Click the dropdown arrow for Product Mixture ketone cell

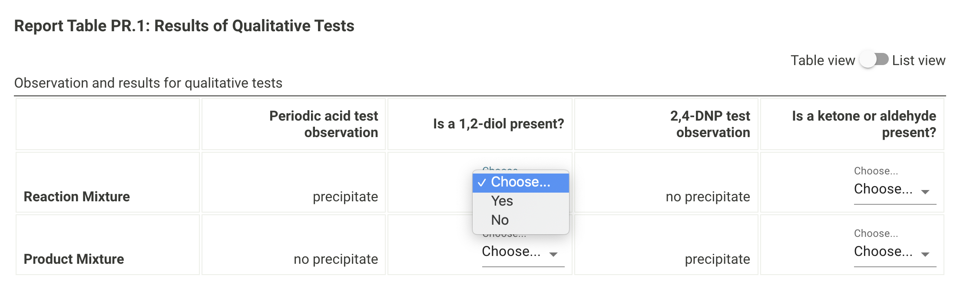tap(925, 254)
